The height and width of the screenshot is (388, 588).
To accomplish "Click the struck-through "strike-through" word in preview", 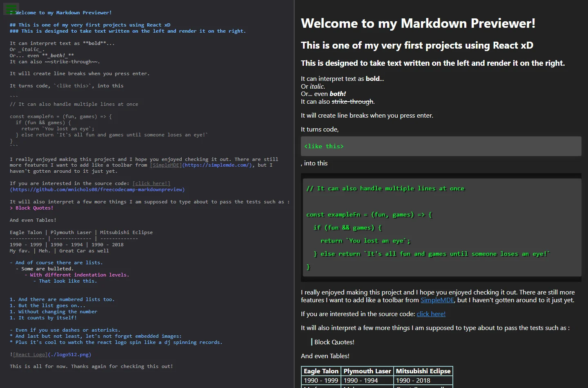I will [352, 102].
